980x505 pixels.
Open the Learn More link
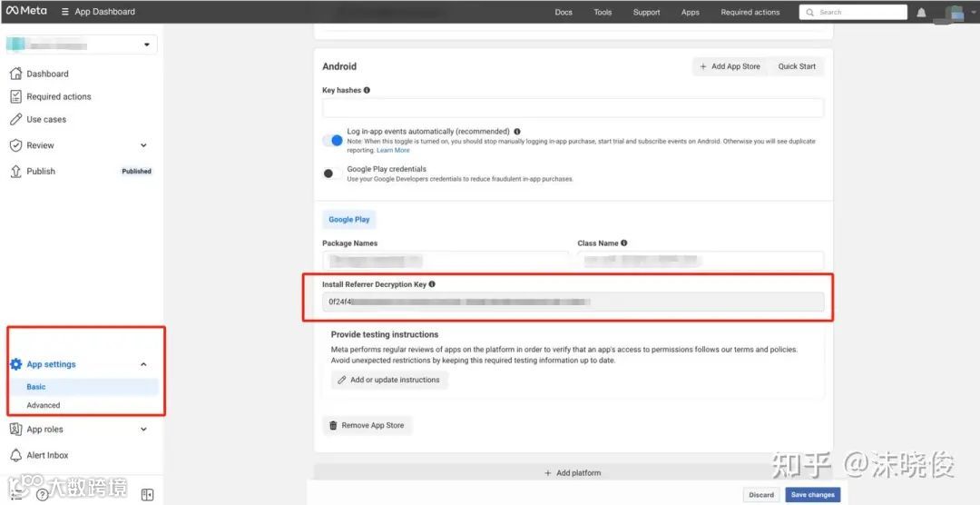click(x=393, y=150)
